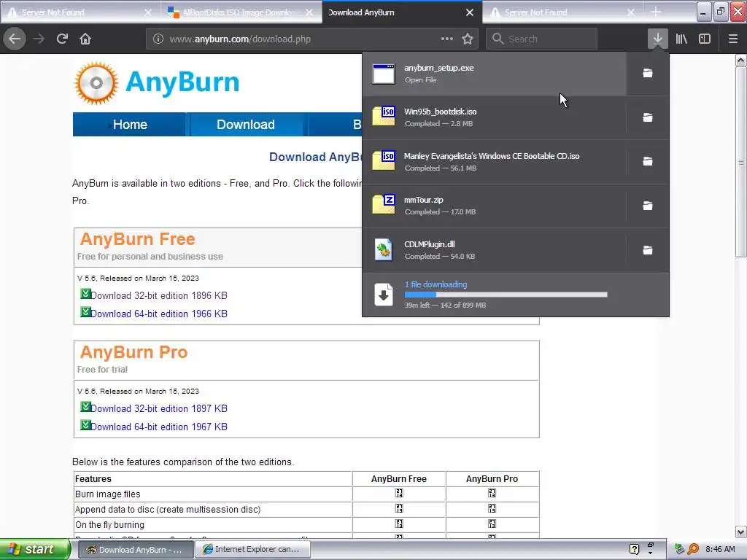This screenshot has height=560, width=747.
Task: Go back with the back arrow button
Action: (15, 39)
